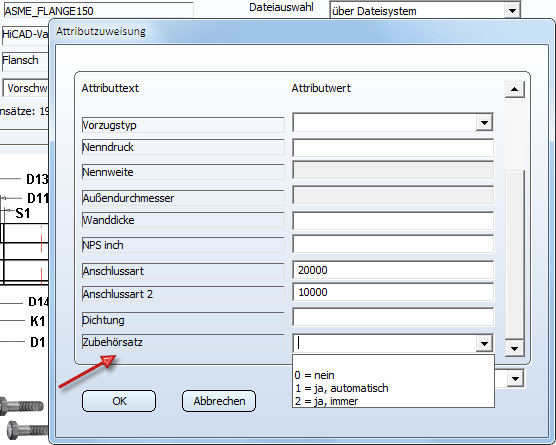Click the Wanddicke label
556x445 pixels.
183,220
